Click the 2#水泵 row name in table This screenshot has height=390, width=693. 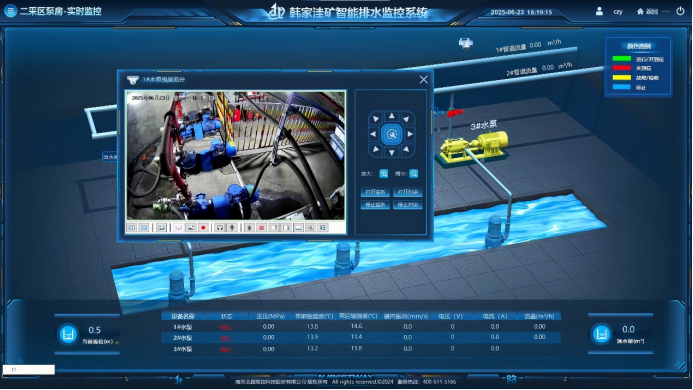coord(183,338)
